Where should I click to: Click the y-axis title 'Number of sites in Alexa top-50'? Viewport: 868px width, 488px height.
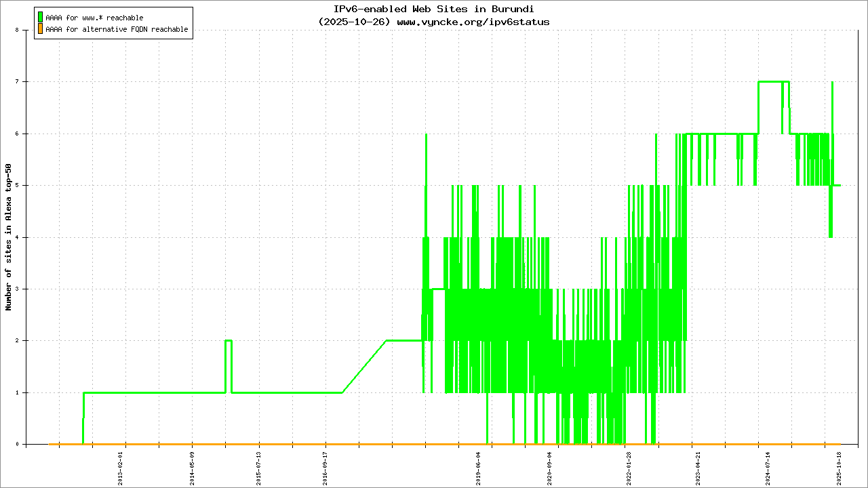tap(9, 237)
